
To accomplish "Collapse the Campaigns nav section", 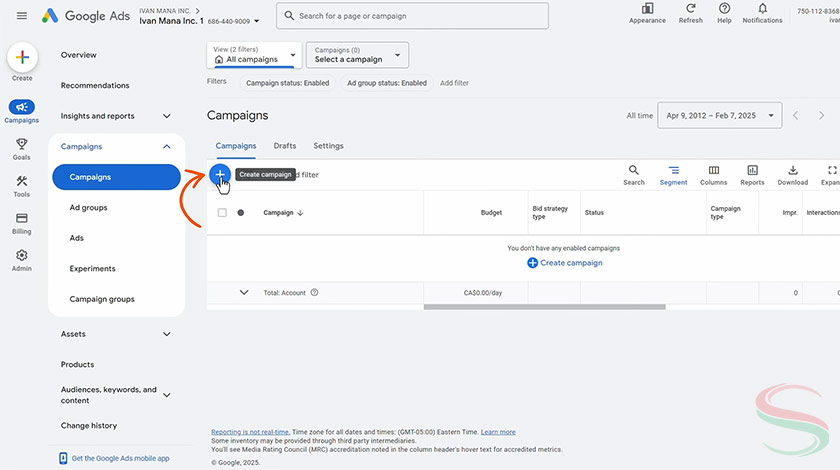I will click(x=167, y=146).
